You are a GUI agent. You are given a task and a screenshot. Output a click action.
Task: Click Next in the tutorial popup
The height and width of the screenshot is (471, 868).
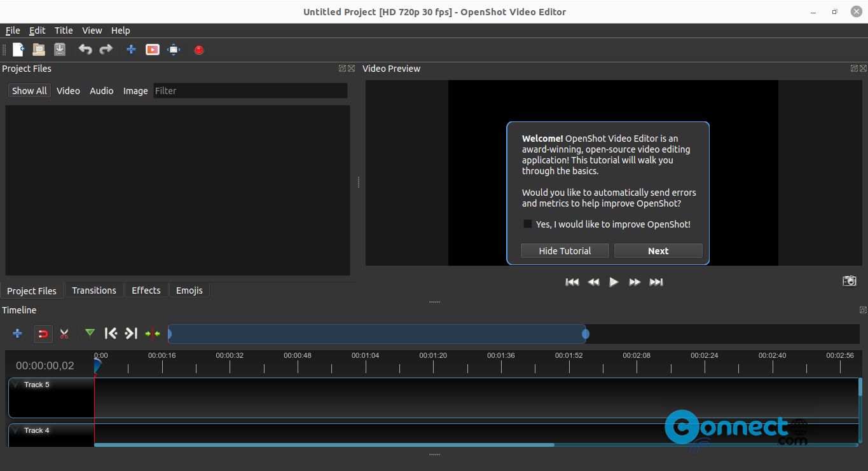[x=658, y=251]
